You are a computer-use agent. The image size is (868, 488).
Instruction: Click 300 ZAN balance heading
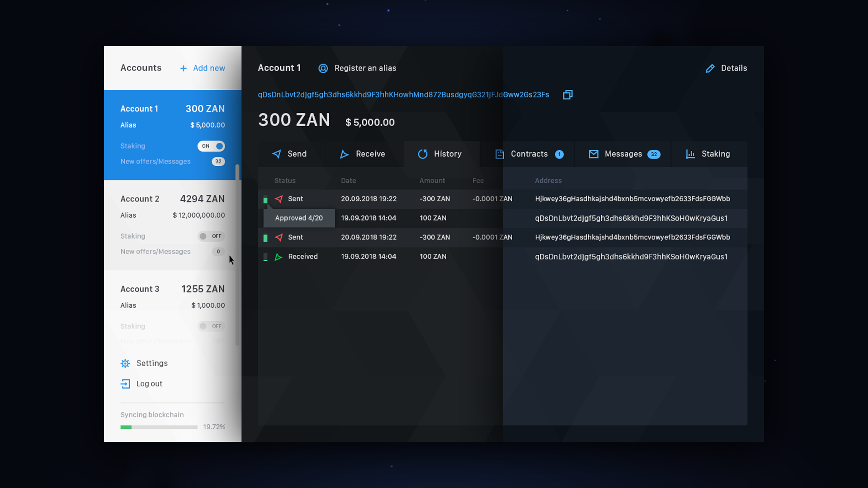[x=294, y=120]
